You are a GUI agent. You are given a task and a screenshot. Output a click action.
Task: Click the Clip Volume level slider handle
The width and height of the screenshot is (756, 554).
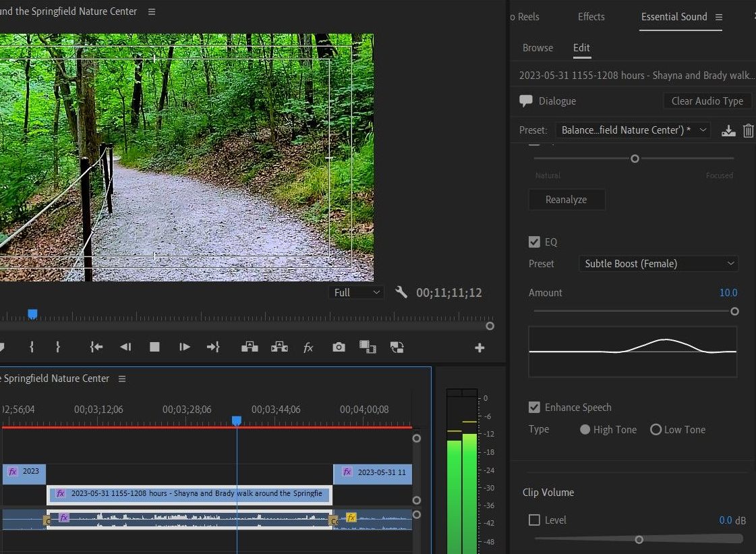pyautogui.click(x=639, y=540)
